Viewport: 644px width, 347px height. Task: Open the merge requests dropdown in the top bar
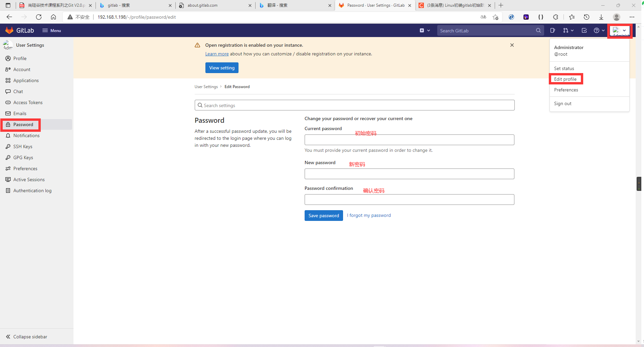click(x=568, y=30)
